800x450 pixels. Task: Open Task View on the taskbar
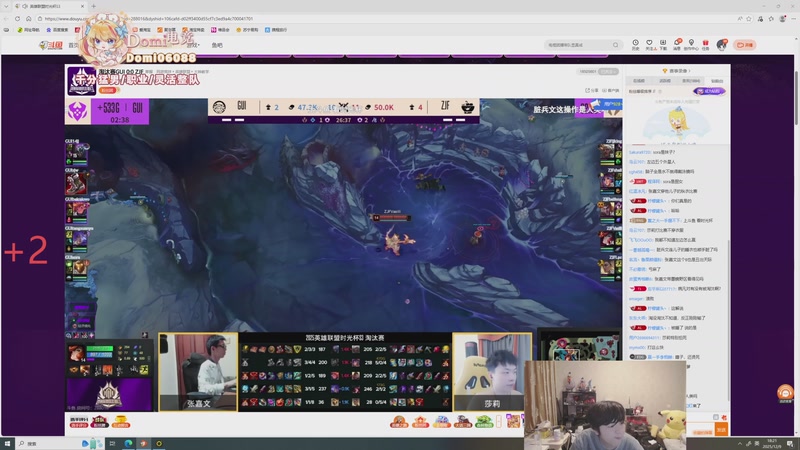point(112,443)
